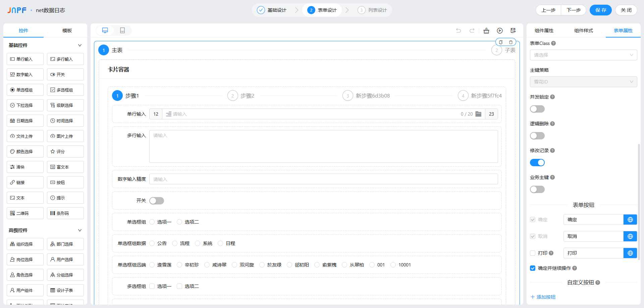Click the clear canvas broom icon
This screenshot has height=308, width=644.
486,30
